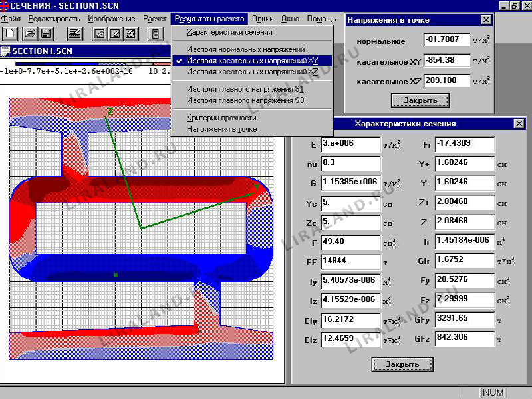This screenshot has height=399, width=532.
Task: Save the section using the floppy disk icon
Action: [46, 33]
